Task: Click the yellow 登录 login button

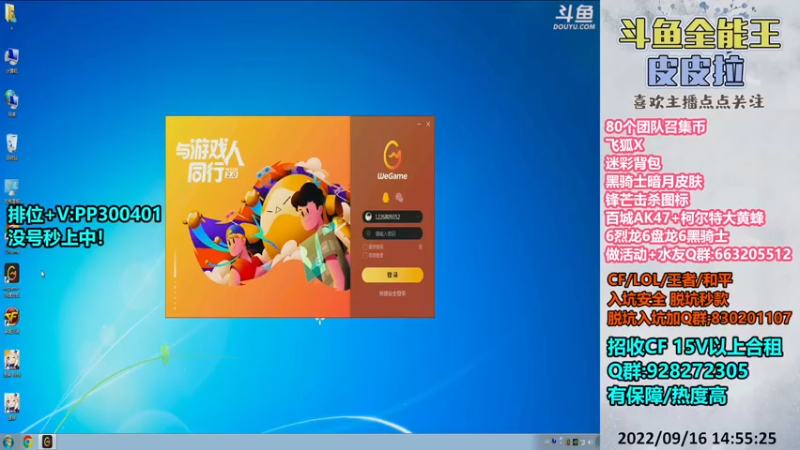Action: pyautogui.click(x=392, y=274)
